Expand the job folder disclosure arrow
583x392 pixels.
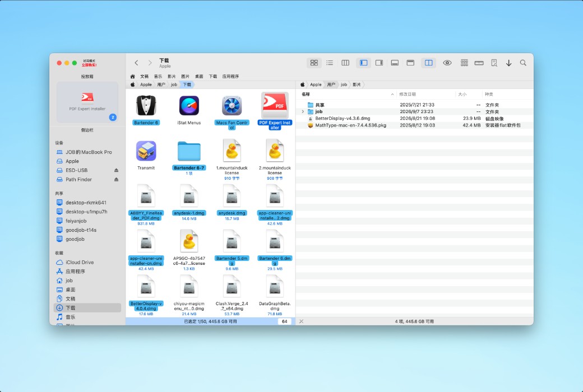point(303,111)
